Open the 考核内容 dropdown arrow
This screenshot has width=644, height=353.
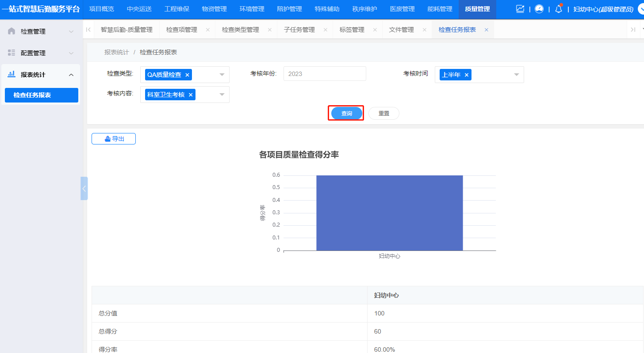click(222, 95)
